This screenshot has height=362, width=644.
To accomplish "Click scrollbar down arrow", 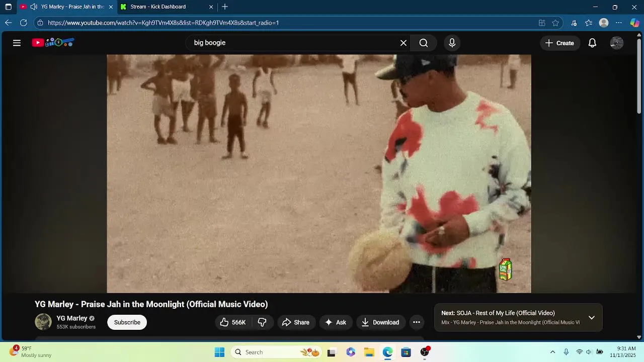I will [639, 337].
